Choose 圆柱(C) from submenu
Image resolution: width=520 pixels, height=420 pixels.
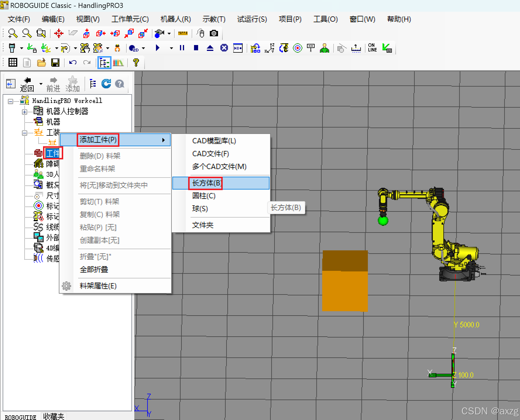pyautogui.click(x=221, y=196)
